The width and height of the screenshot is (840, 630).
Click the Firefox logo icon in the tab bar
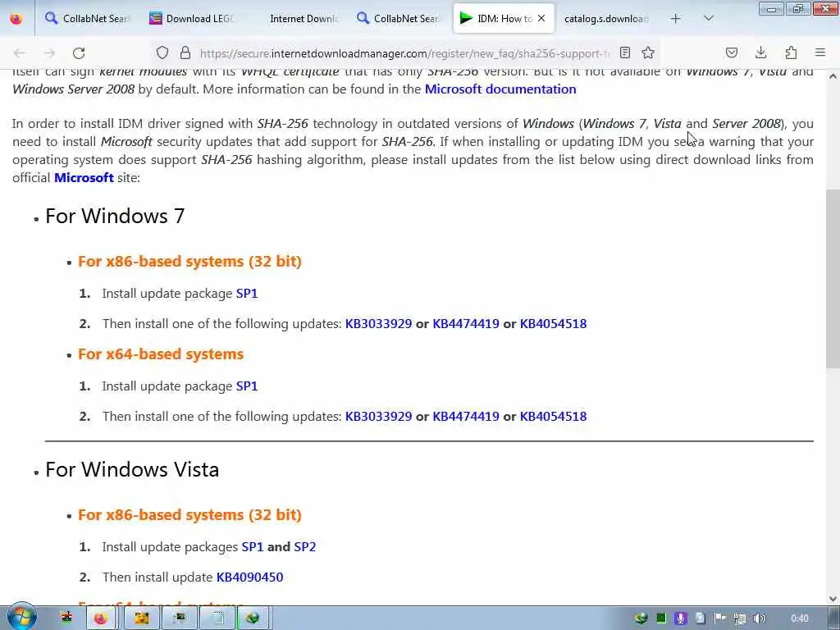click(16, 19)
